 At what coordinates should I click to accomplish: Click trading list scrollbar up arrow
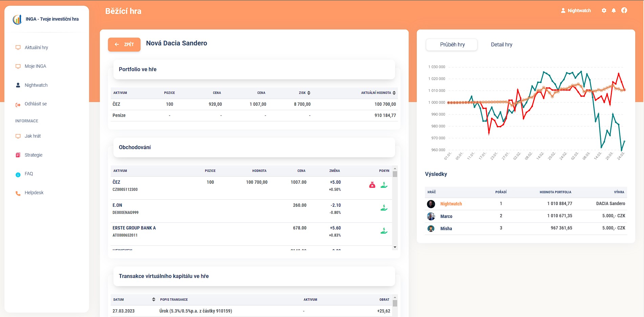click(395, 169)
